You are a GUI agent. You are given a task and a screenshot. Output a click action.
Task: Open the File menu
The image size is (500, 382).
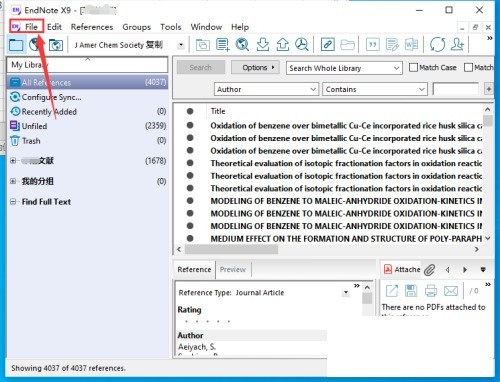tap(31, 27)
